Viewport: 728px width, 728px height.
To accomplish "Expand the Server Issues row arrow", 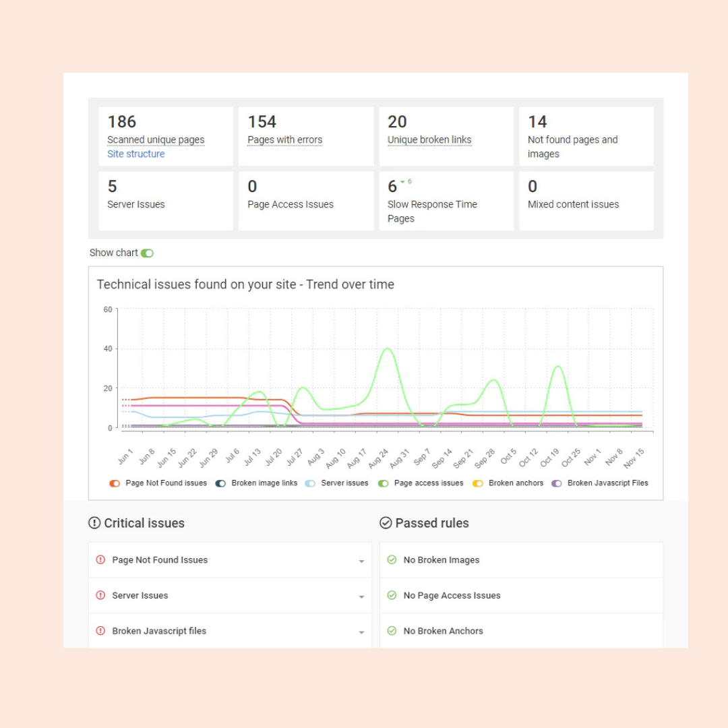I will tap(361, 597).
